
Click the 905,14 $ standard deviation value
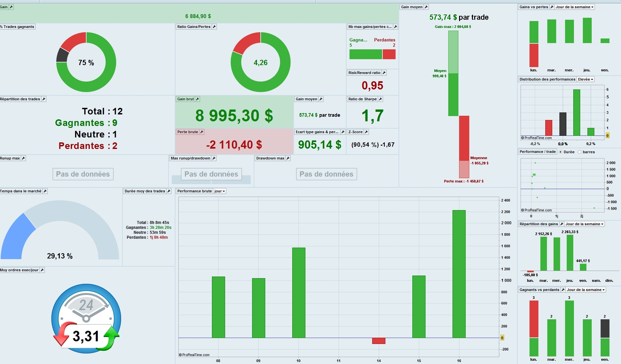(x=320, y=145)
